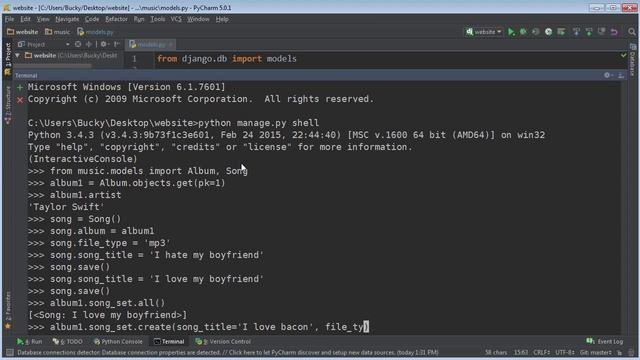The width and height of the screenshot is (640, 360).
Task: Click line separator CRLF in status bar
Action: coord(541,352)
